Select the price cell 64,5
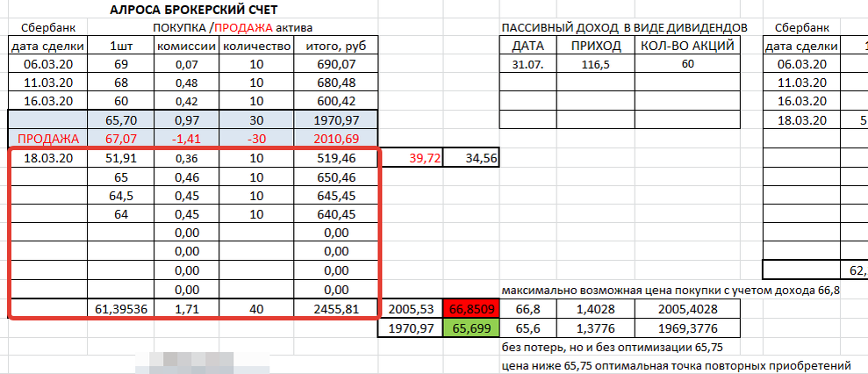The image size is (868, 374). [x=120, y=196]
